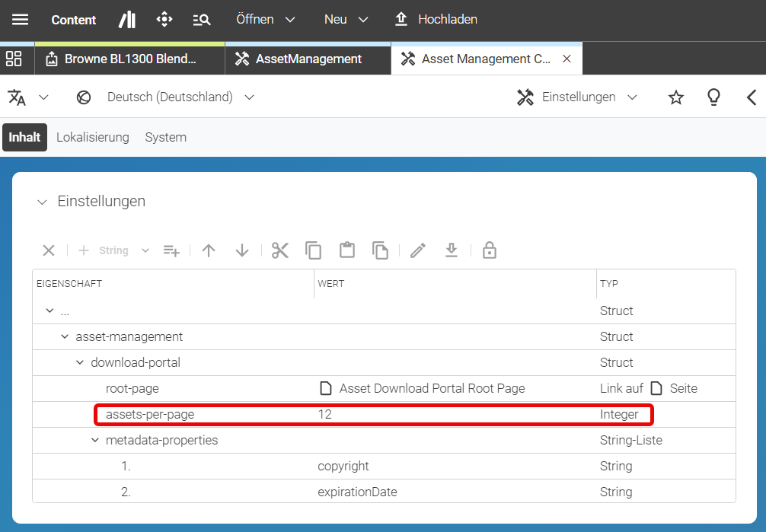Viewport: 766px width, 532px height.
Task: Switch to the Lokalisierung tab
Action: coord(93,137)
